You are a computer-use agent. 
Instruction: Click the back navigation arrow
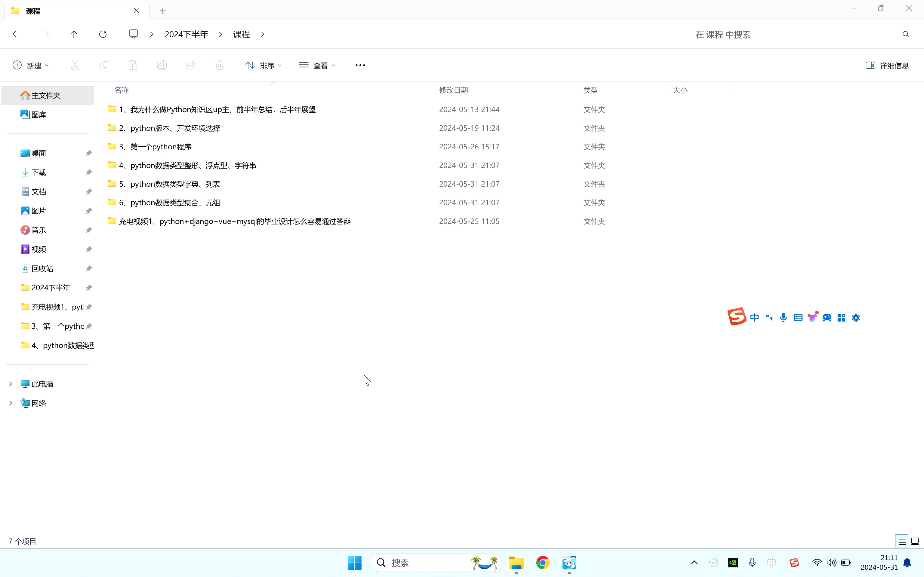coord(16,34)
